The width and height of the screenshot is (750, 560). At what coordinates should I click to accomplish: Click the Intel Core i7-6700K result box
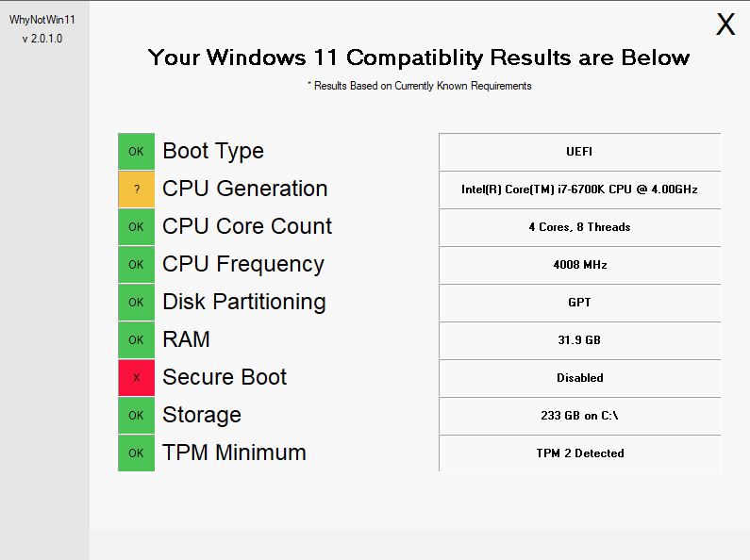[579, 189]
